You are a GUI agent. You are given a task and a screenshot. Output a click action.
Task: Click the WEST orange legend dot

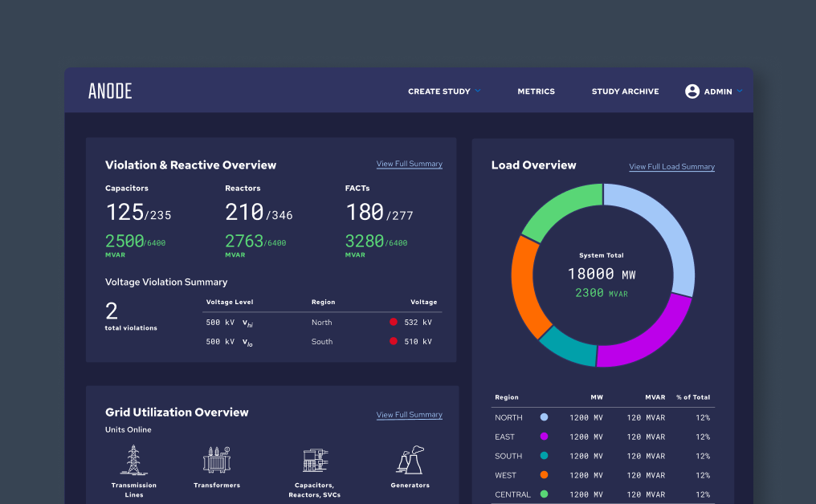pos(544,475)
